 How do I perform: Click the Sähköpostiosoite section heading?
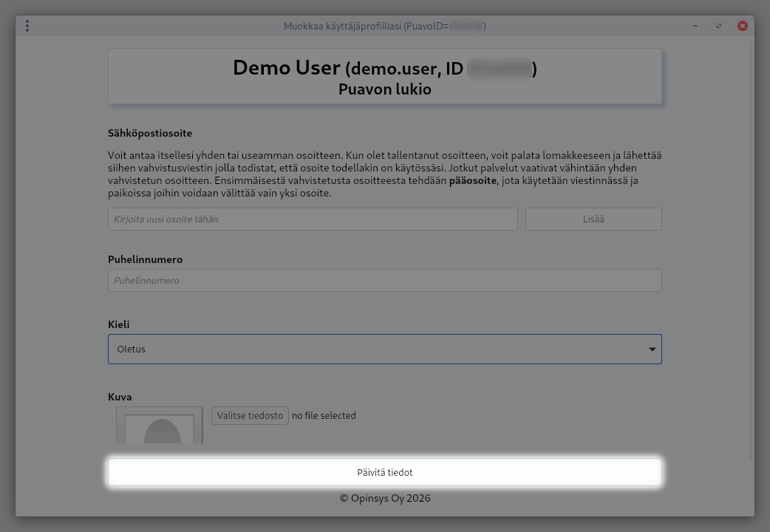(150, 134)
